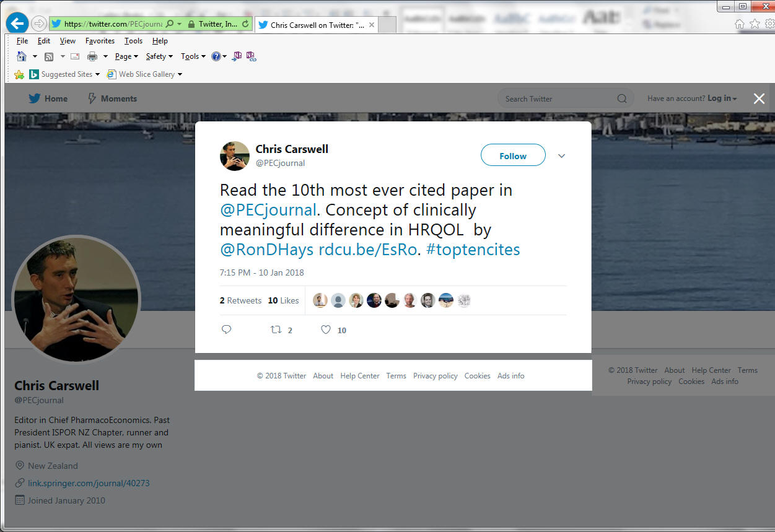Click the URL text in the address bar
Screen dimensions: 775x532
click(x=113, y=24)
